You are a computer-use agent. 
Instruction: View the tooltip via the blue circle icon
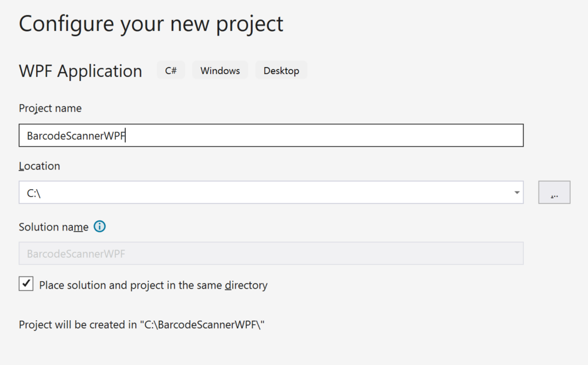[99, 226]
